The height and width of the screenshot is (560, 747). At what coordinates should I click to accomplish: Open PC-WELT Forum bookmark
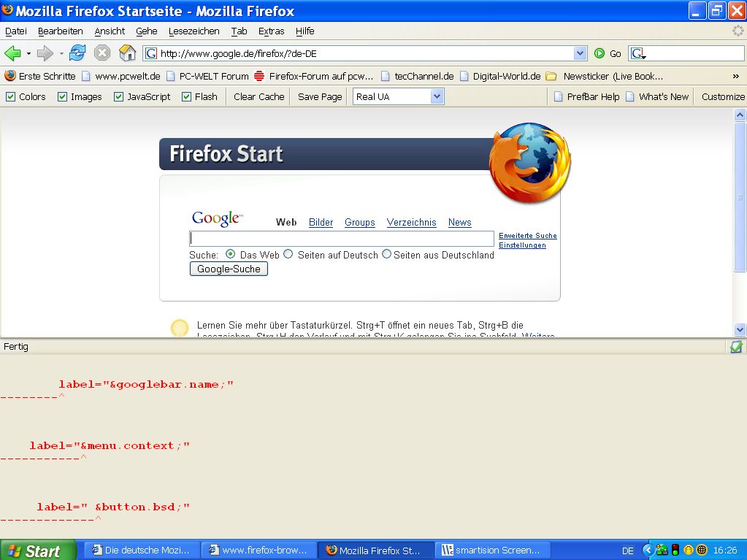click(207, 76)
